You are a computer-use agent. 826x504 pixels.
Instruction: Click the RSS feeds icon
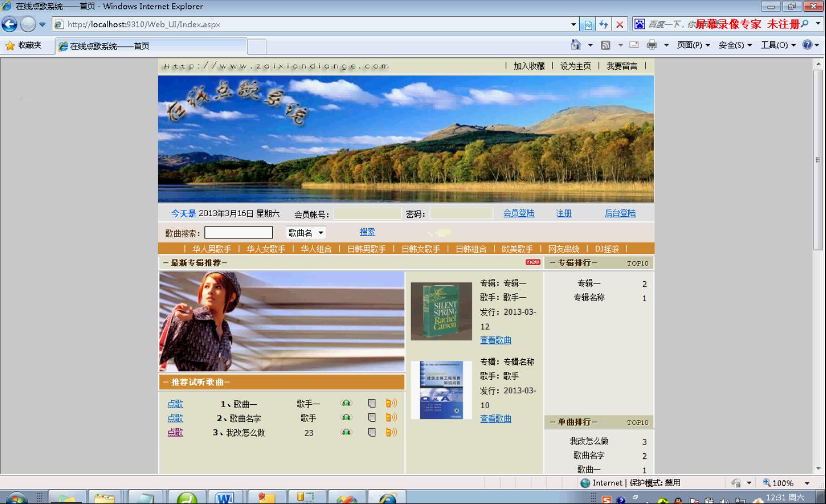pos(605,45)
